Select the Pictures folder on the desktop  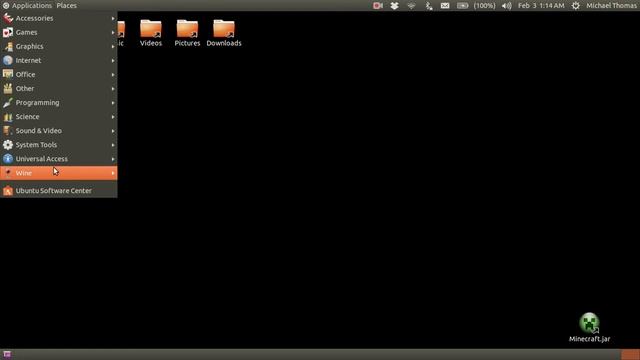tap(187, 33)
